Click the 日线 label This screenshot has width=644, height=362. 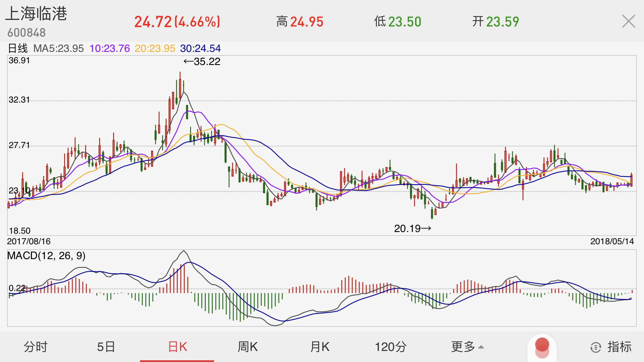(x=18, y=48)
